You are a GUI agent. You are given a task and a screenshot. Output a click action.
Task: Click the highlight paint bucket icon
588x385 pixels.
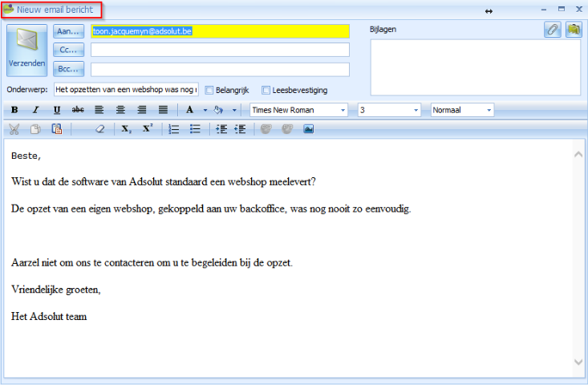tap(219, 110)
